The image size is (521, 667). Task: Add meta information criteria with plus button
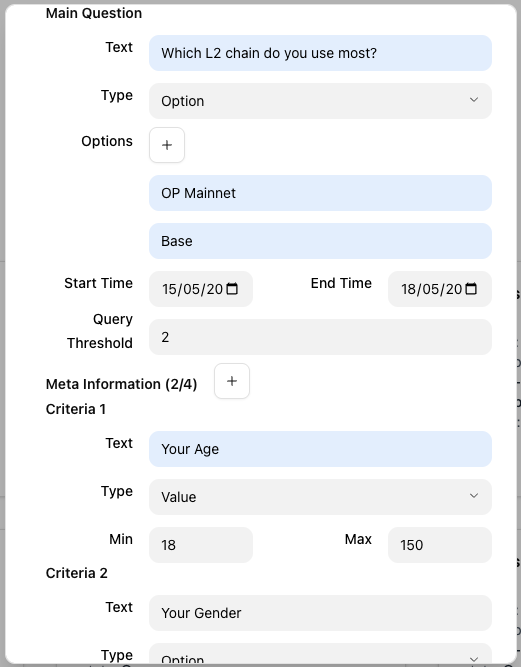(x=232, y=381)
